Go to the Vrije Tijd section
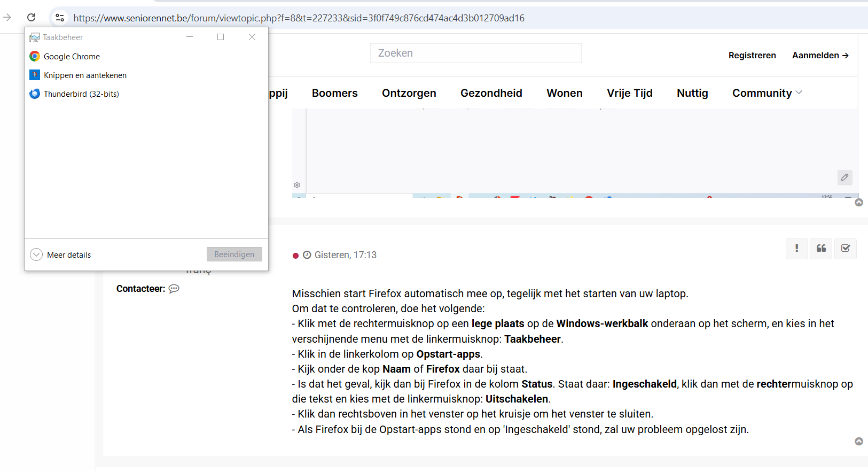 pos(629,93)
